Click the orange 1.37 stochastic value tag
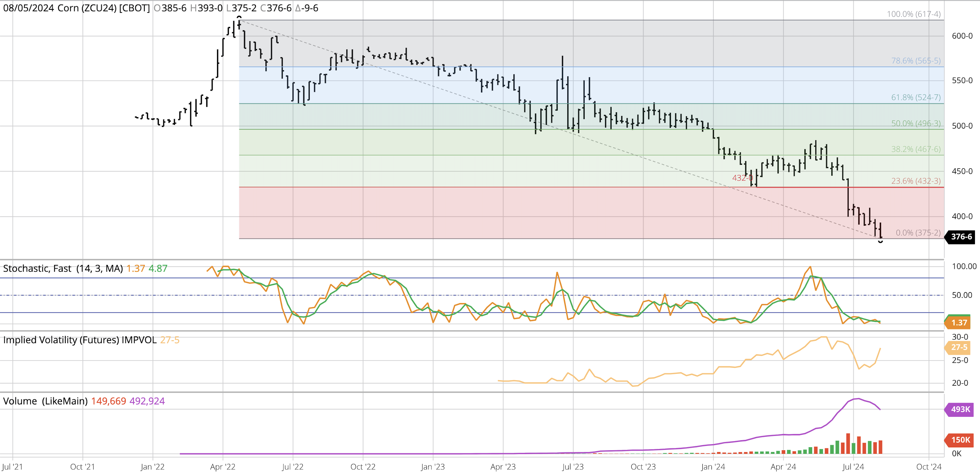 959,323
